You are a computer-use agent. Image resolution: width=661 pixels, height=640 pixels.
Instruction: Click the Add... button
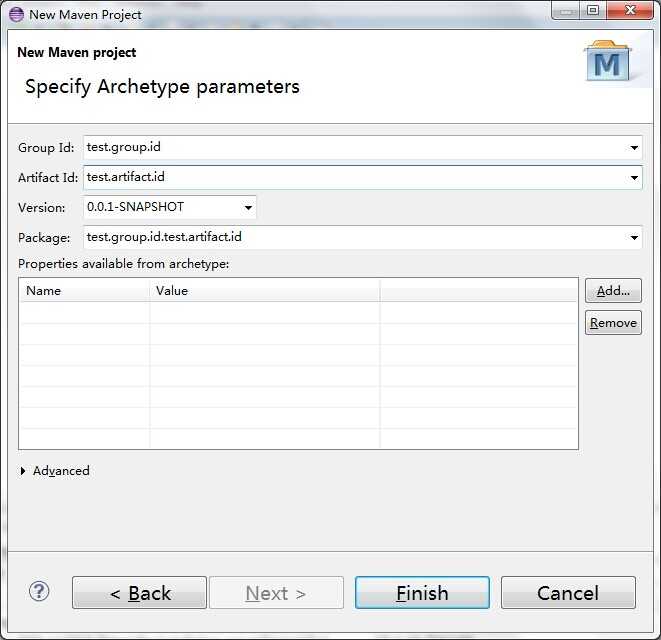click(613, 290)
